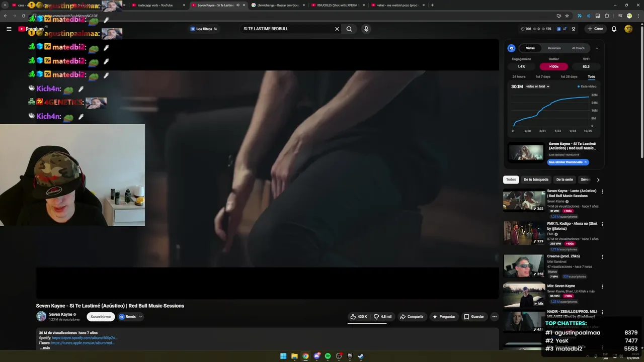Expand the Remix dropdown arrow

pos(140,317)
